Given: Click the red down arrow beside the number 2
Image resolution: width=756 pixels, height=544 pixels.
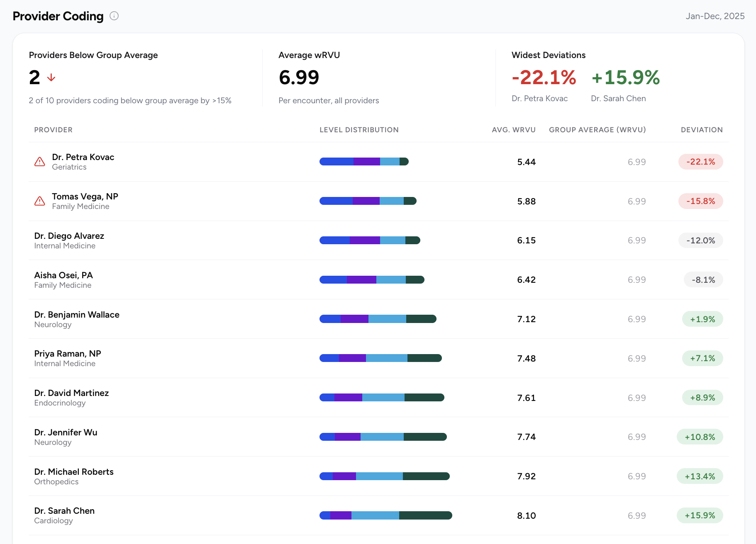Looking at the screenshot, I should click(x=51, y=78).
